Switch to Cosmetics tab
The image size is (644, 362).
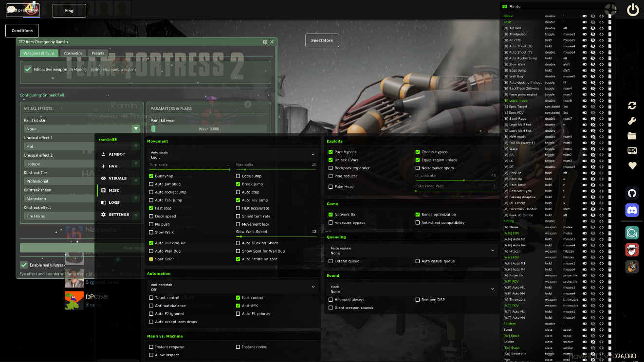tap(73, 53)
